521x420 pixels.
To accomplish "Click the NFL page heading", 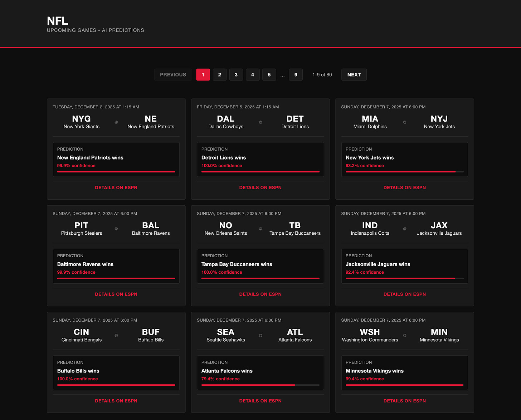I will point(58,21).
